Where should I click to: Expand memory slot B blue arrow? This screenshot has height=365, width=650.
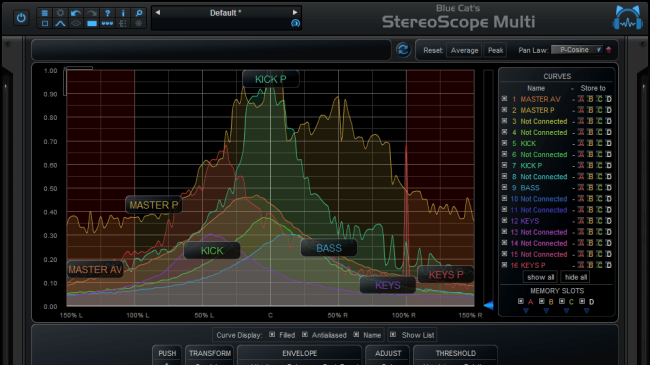546,311
